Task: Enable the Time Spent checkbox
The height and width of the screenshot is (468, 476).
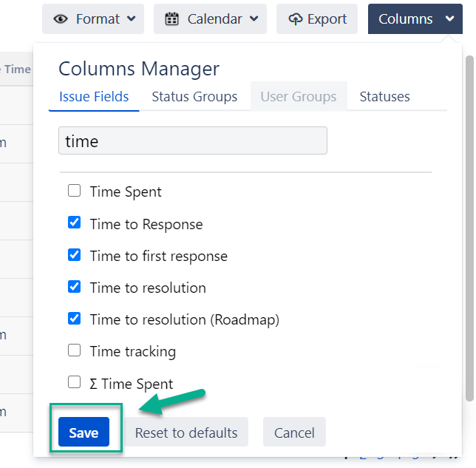Action: pos(74,191)
